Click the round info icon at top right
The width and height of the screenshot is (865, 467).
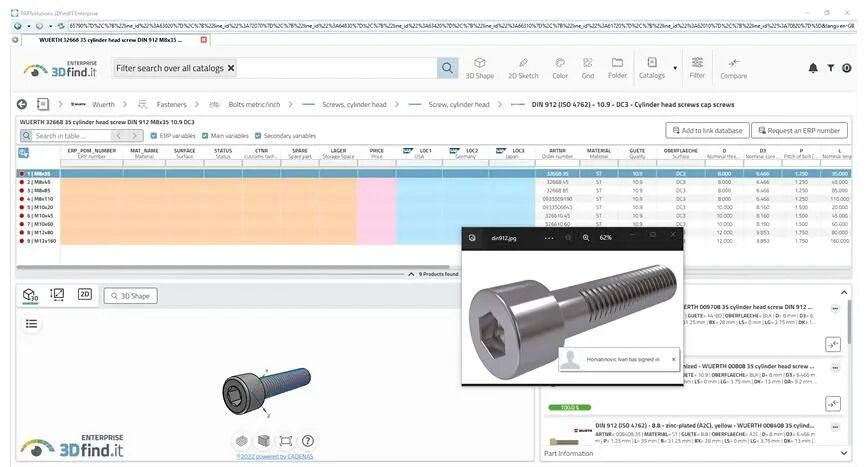tap(847, 68)
